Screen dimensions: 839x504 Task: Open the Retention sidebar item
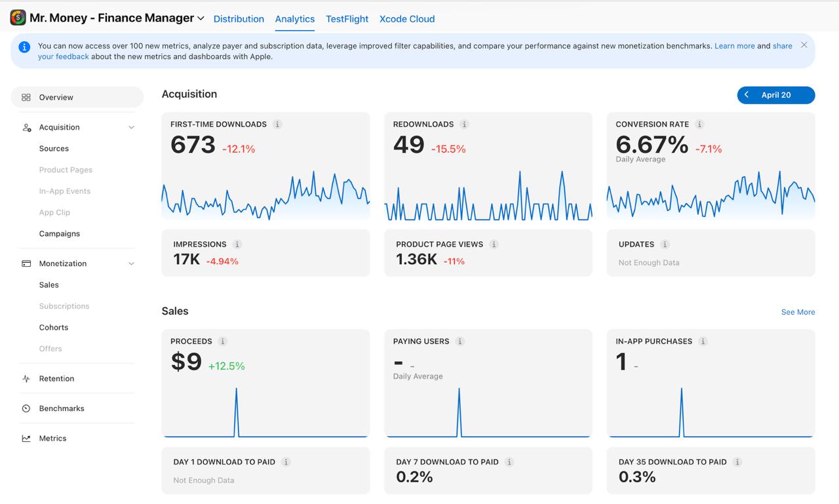[x=56, y=379]
